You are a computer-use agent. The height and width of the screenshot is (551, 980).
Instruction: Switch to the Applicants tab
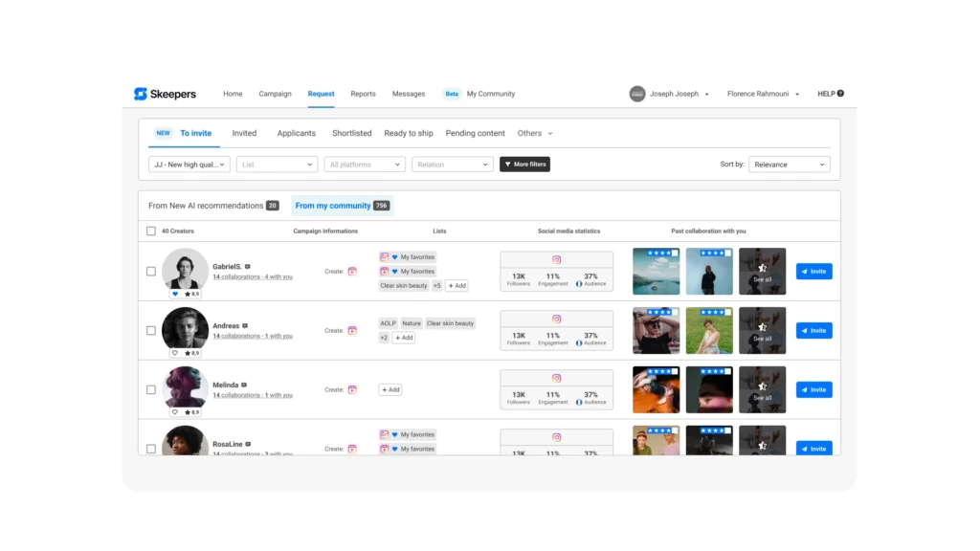(x=297, y=133)
